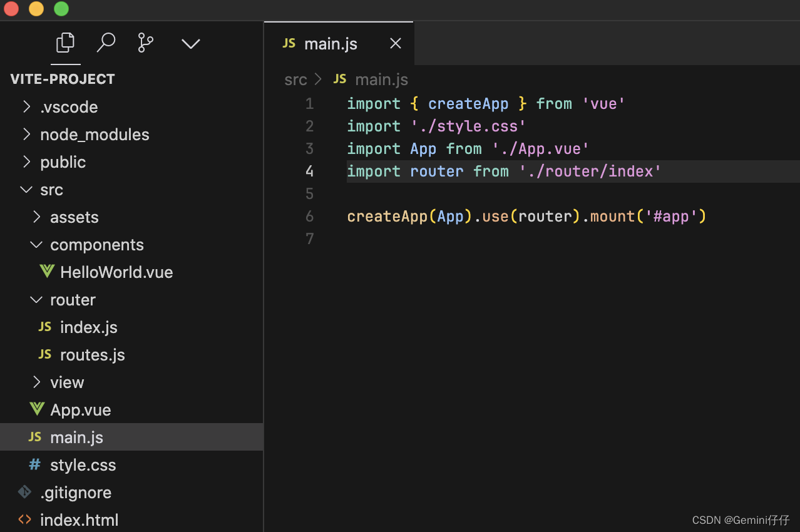Click the HTML icon beside index.html
The image size is (800, 532).
pyautogui.click(x=25, y=519)
